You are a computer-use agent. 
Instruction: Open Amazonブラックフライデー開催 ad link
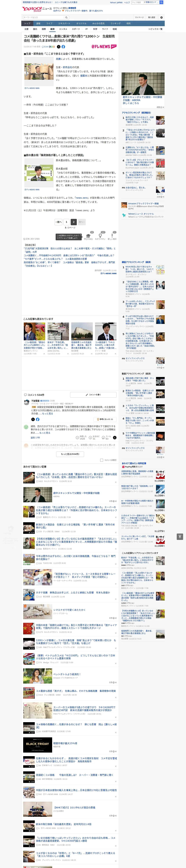(x=143, y=204)
